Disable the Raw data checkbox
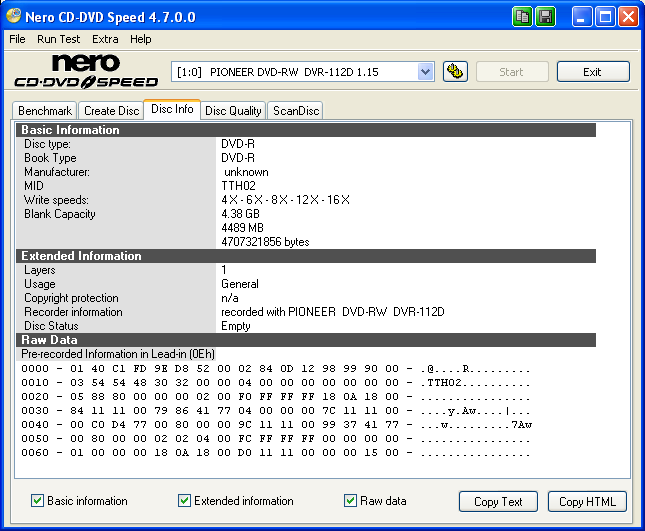 point(351,501)
